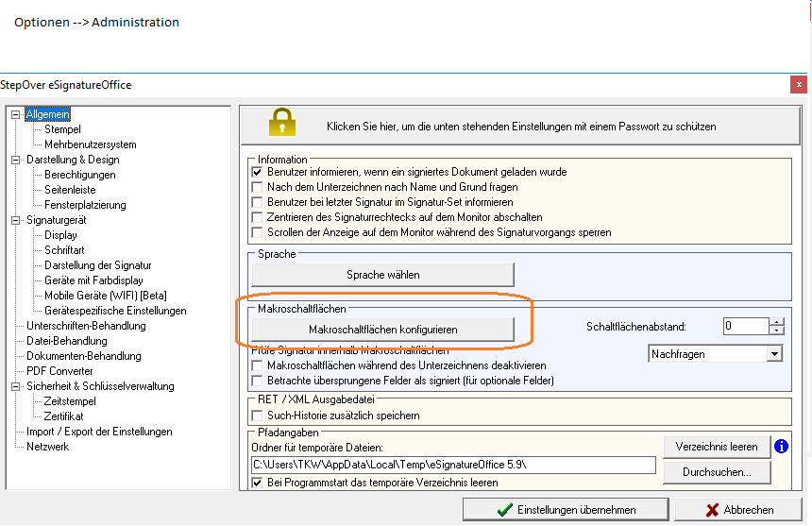812x526 pixels.
Task: Click the Durchsuchen... button
Action: click(717, 472)
